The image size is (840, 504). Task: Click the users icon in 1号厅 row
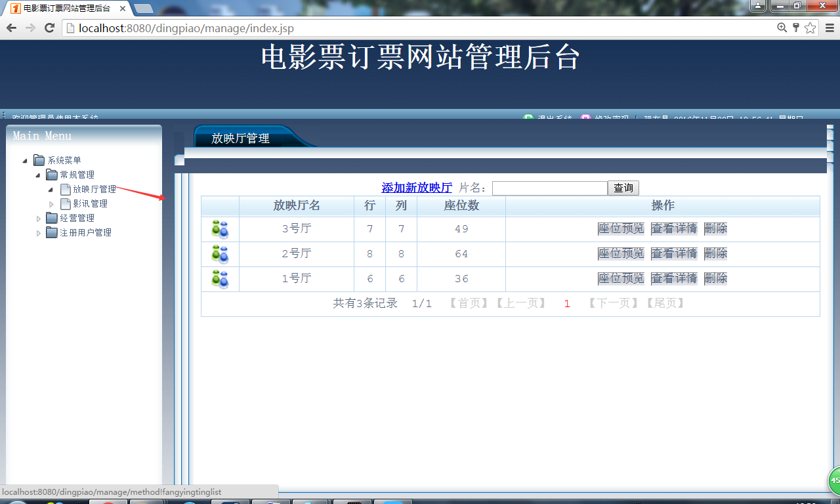220,279
